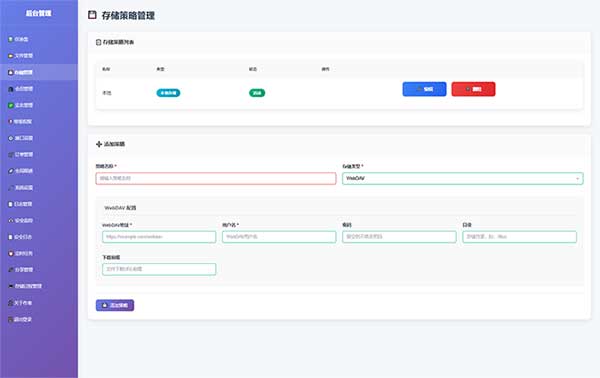Image resolution: width=600 pixels, height=378 pixels.
Task: Click the red delete button in 本地 row
Action: coord(473,89)
